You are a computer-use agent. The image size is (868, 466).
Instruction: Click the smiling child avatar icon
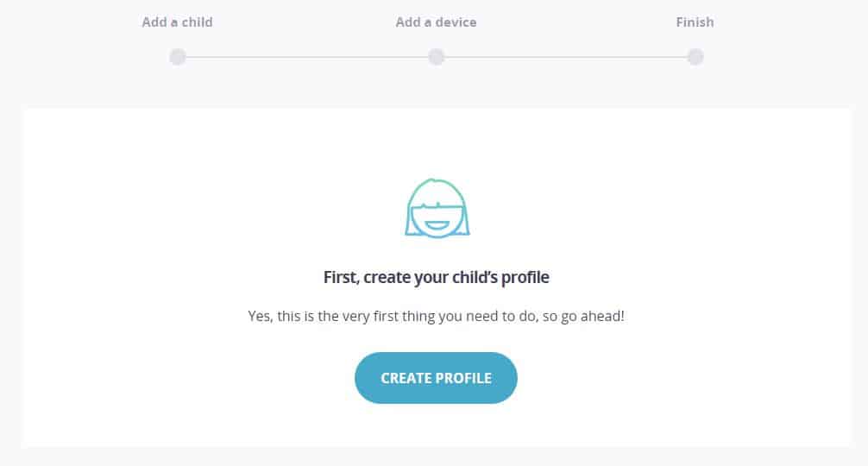[x=437, y=208]
